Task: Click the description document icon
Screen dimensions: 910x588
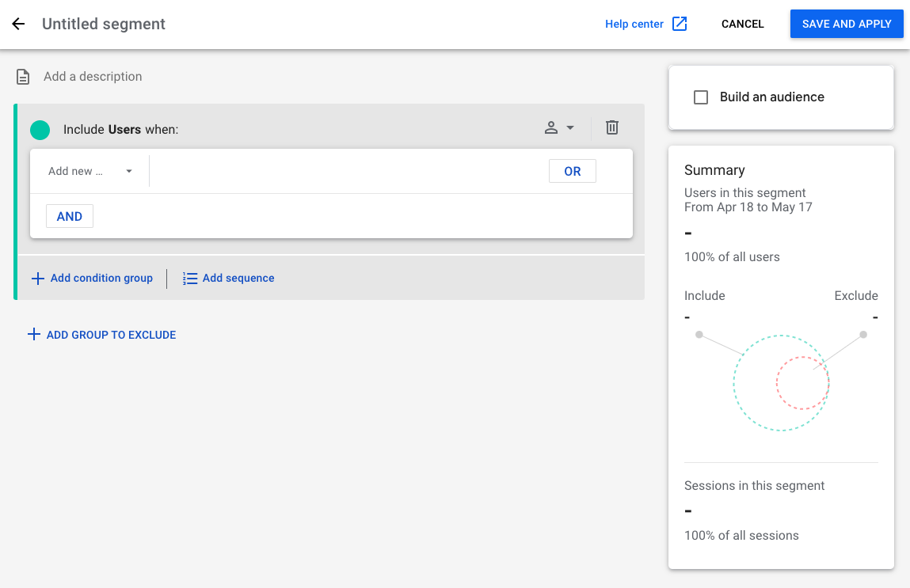Action: (x=24, y=77)
